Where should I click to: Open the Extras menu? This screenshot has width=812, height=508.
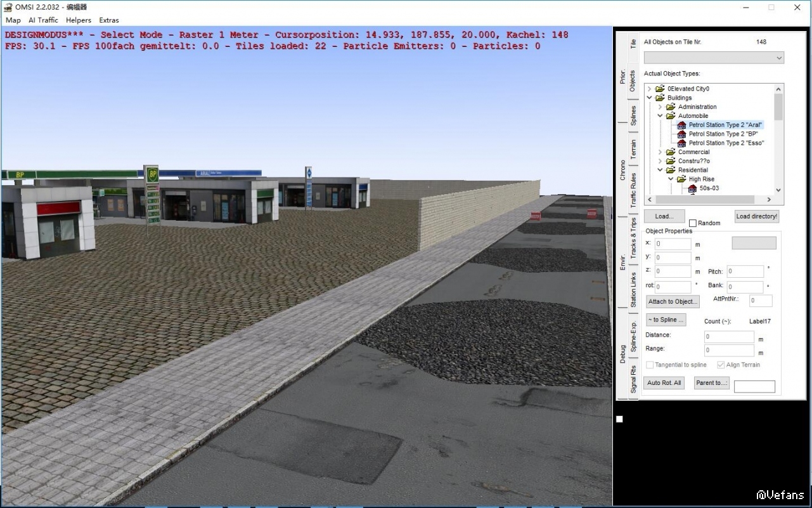point(109,20)
